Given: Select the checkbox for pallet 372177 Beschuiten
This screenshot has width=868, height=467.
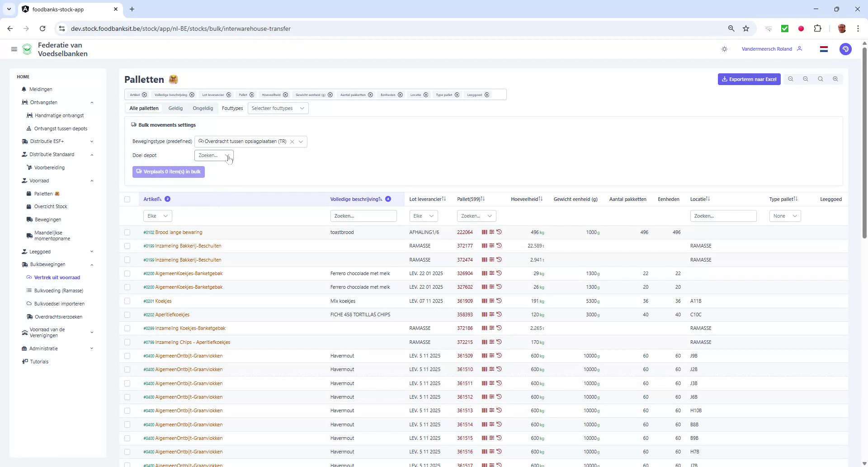Looking at the screenshot, I should pyautogui.click(x=128, y=246).
